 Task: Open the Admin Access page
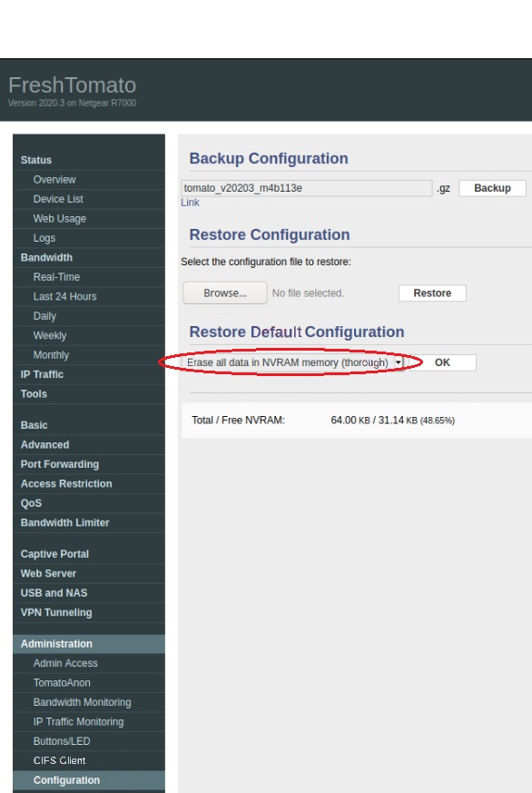point(65,663)
